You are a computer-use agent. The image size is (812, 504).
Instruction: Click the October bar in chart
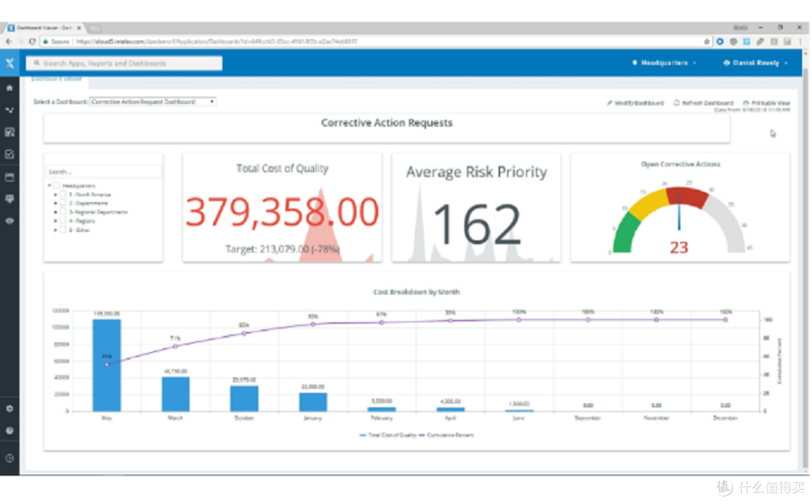pyautogui.click(x=244, y=398)
